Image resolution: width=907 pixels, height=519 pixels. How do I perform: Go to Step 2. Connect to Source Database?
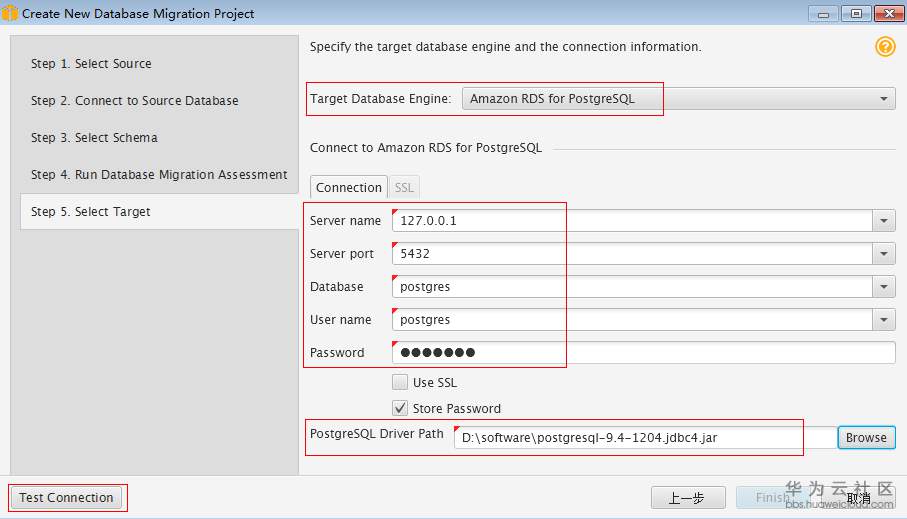134,101
